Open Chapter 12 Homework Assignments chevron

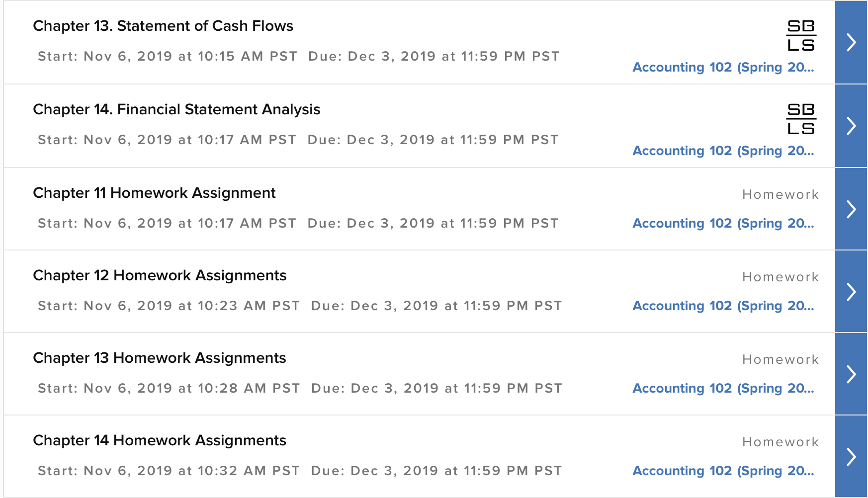tap(851, 292)
